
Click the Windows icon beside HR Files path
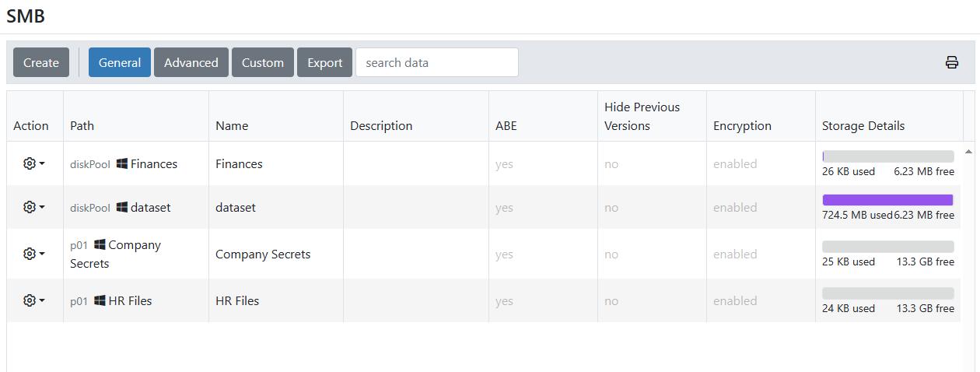click(100, 301)
